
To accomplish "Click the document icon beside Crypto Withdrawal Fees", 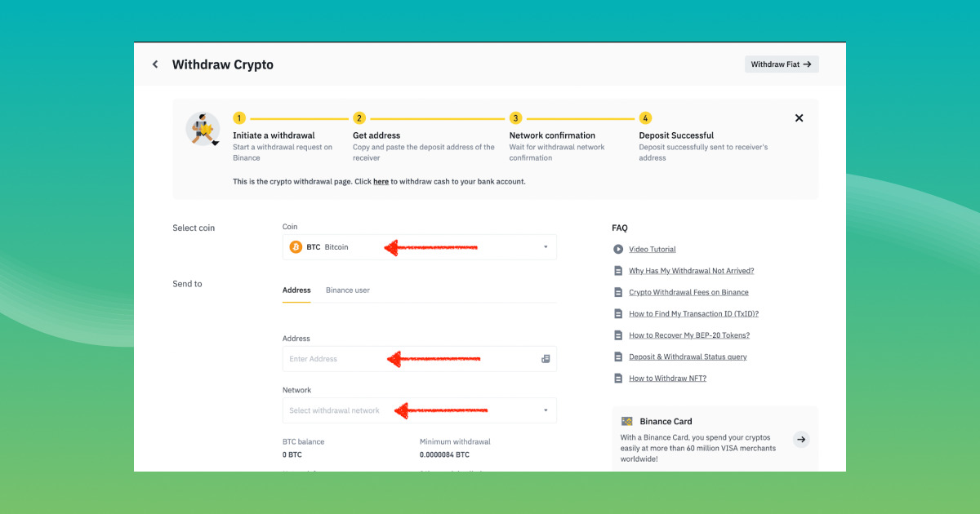I will point(618,292).
